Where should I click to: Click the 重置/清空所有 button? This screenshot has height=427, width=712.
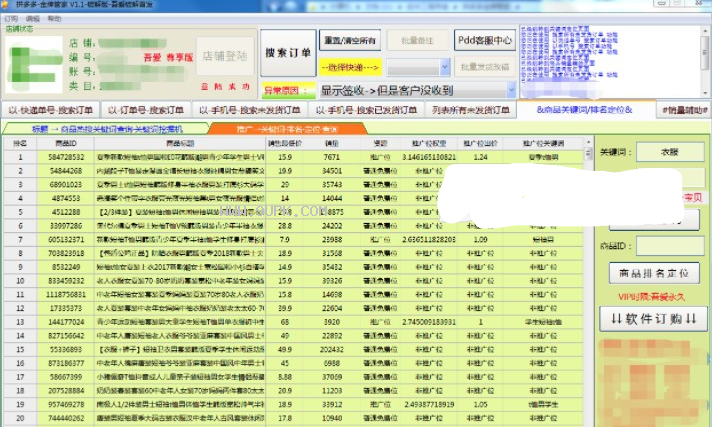tap(350, 40)
